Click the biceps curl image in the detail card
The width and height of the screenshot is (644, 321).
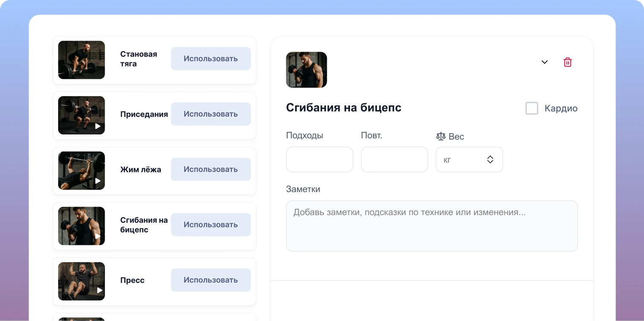click(306, 70)
